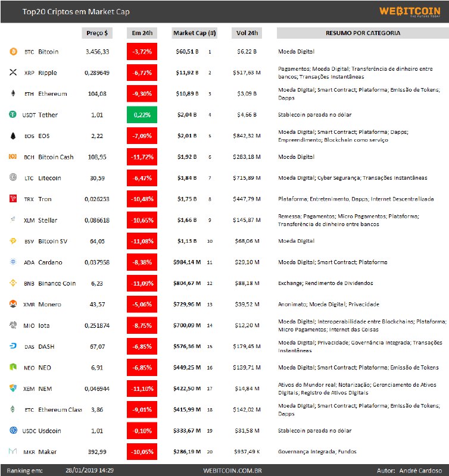Click Maker price 392,99
This screenshot has width=449, height=476.
coord(97,452)
